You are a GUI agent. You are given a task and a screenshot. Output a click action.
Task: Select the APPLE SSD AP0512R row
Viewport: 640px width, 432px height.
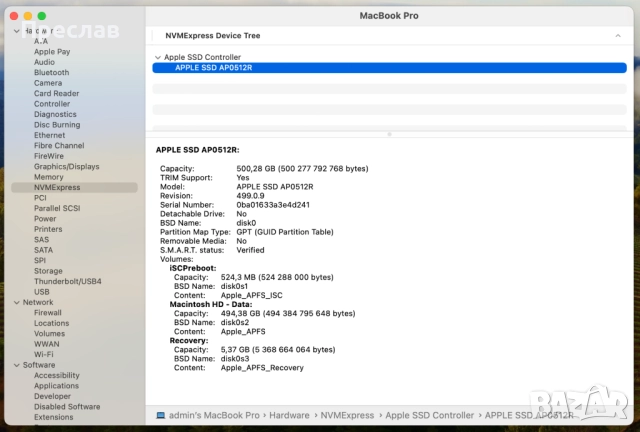point(389,68)
